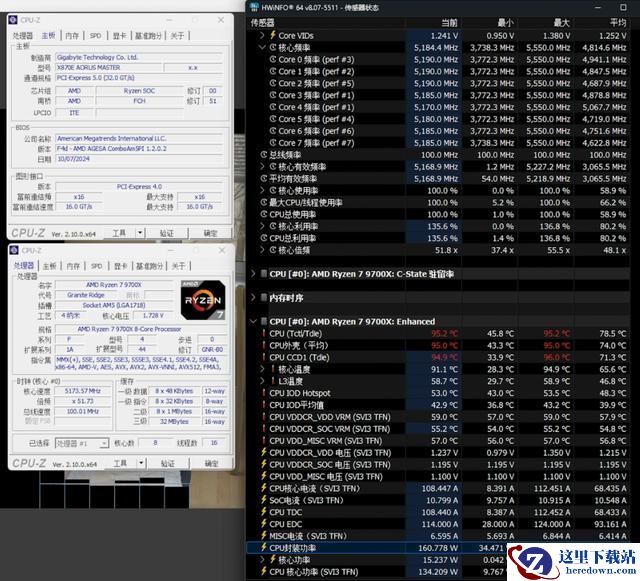This screenshot has height=581, width=640.
Task: Click 验证 button in processor CPU-Z window
Action: 168,463
